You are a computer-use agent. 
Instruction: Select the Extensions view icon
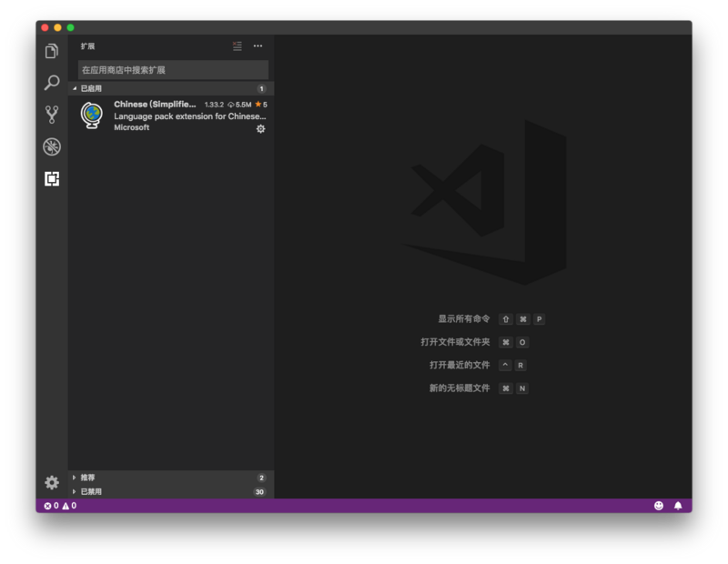coord(52,178)
